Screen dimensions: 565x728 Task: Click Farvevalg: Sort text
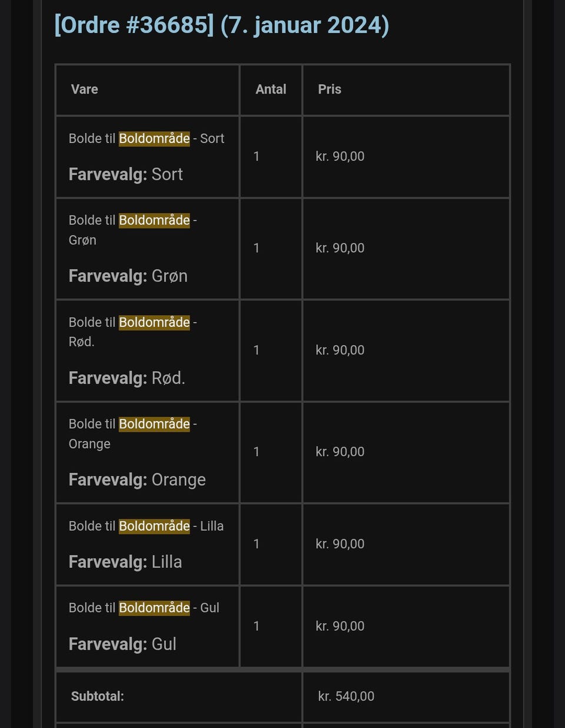(x=125, y=174)
